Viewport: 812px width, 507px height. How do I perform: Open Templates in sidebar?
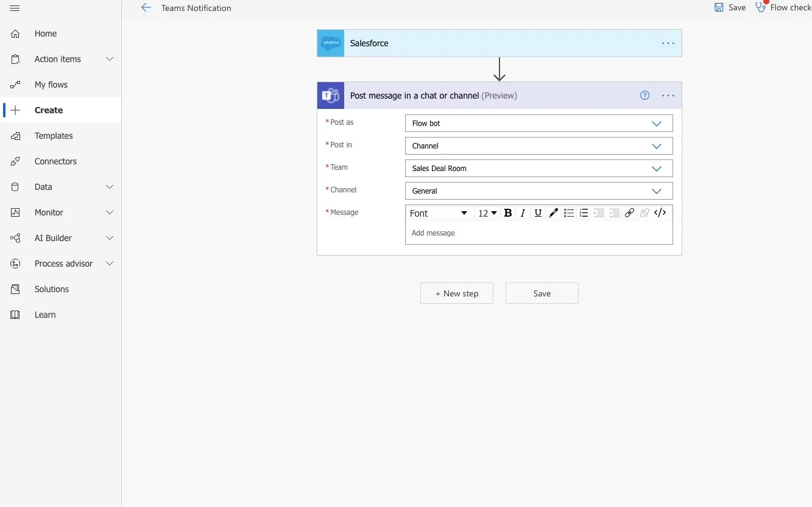[x=61, y=136]
